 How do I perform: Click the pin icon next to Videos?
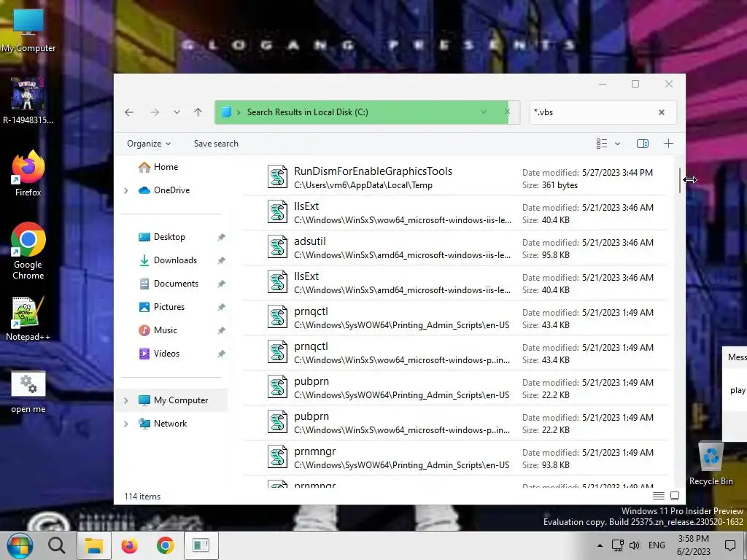(222, 354)
